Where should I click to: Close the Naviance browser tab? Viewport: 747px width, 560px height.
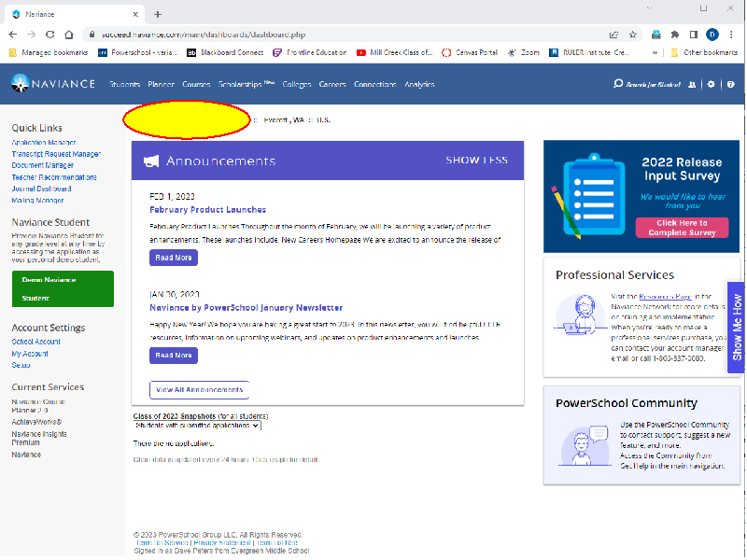point(135,14)
